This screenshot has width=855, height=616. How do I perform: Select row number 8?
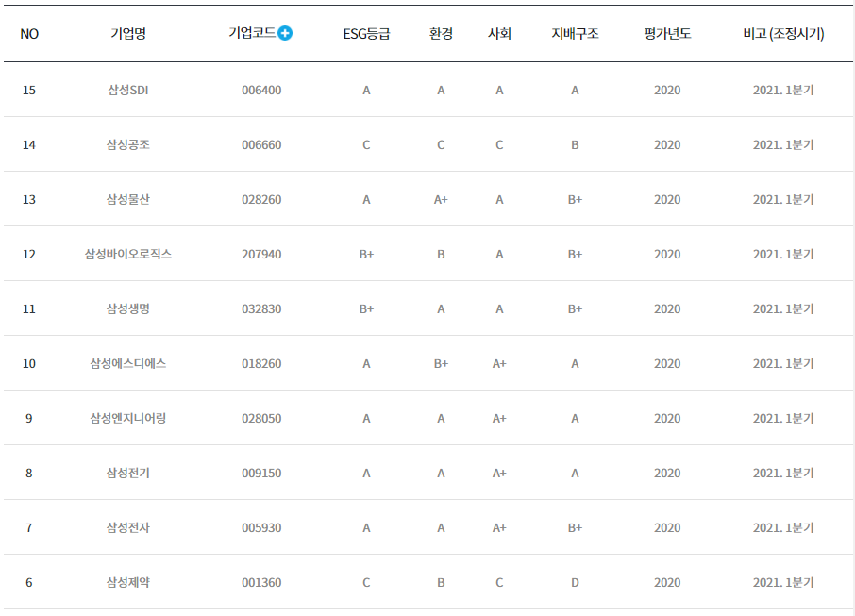(x=29, y=474)
